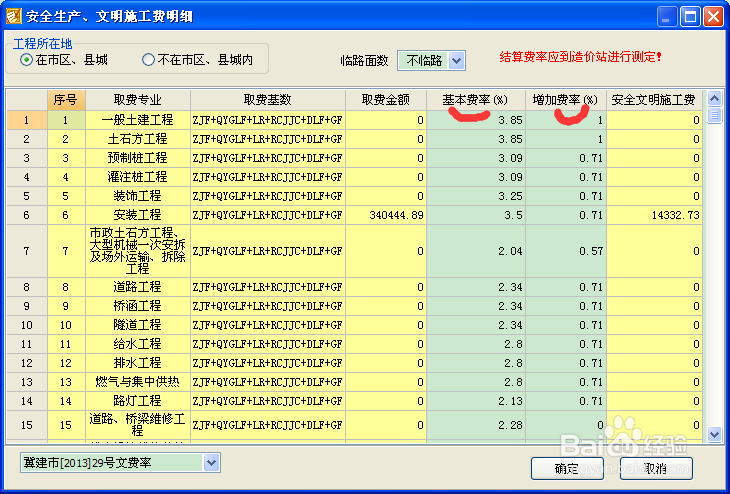Select the 土石方工程 cell
This screenshot has height=494, width=730.
[138, 139]
